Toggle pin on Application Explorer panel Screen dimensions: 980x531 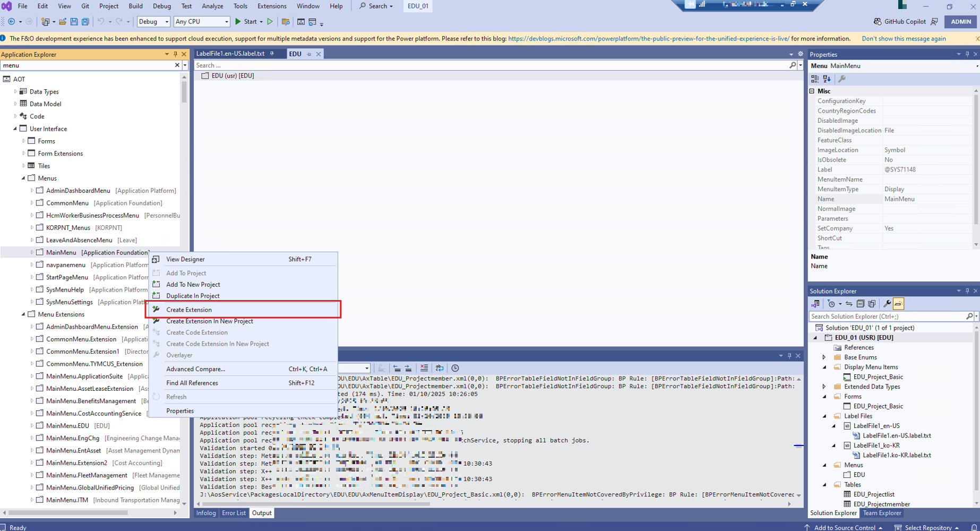point(176,54)
